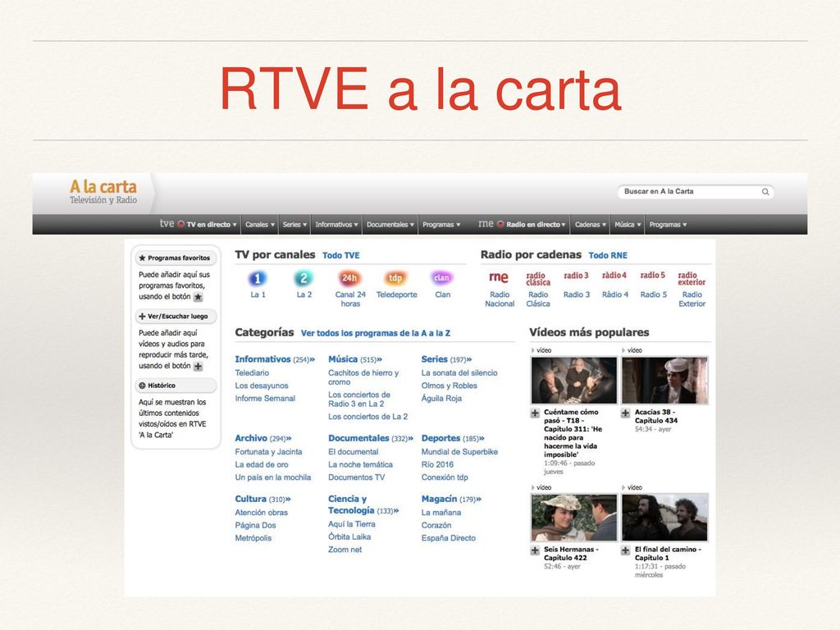Screen dimensions: 840x630
Task: Click the Órbita Laika link
Action: tap(349, 536)
